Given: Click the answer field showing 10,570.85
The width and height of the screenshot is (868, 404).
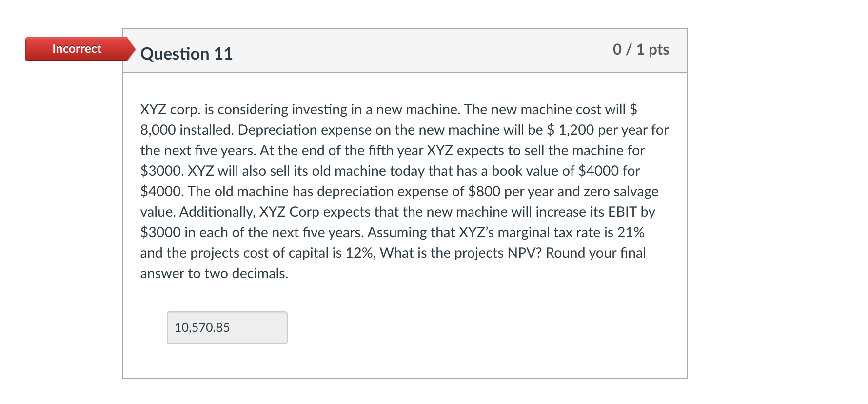Looking at the screenshot, I should click(227, 327).
